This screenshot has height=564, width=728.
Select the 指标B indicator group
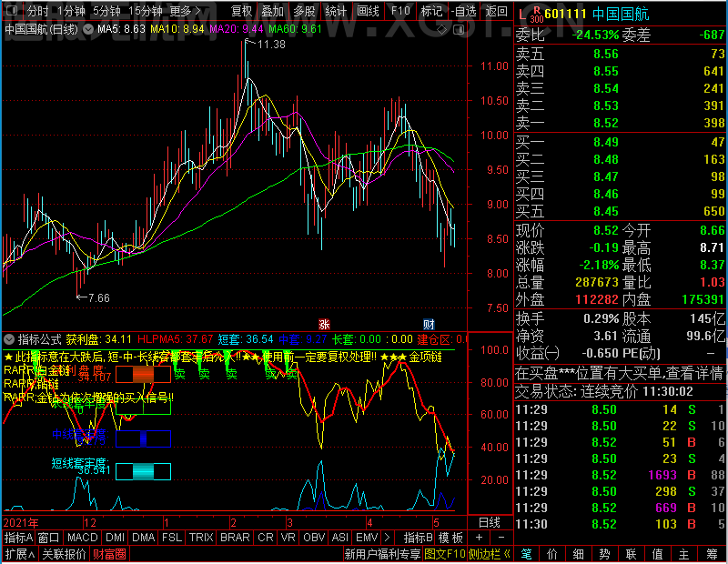(419, 538)
